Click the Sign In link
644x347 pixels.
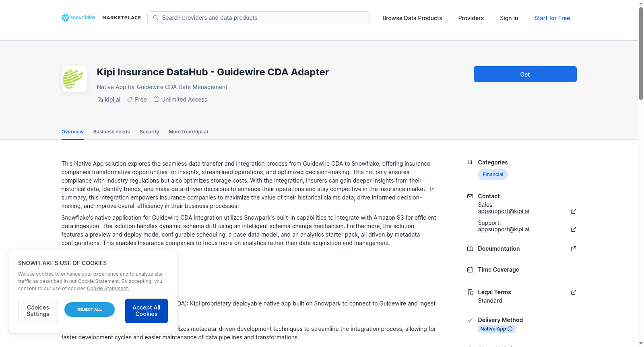point(509,18)
